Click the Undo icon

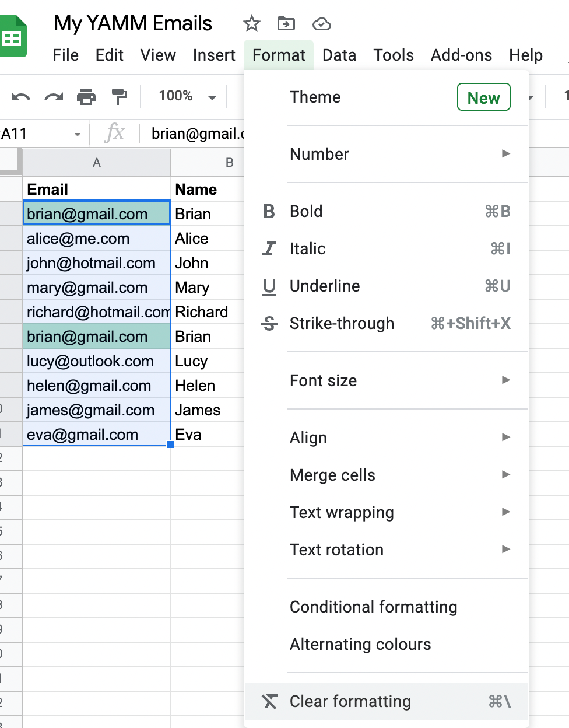click(19, 97)
